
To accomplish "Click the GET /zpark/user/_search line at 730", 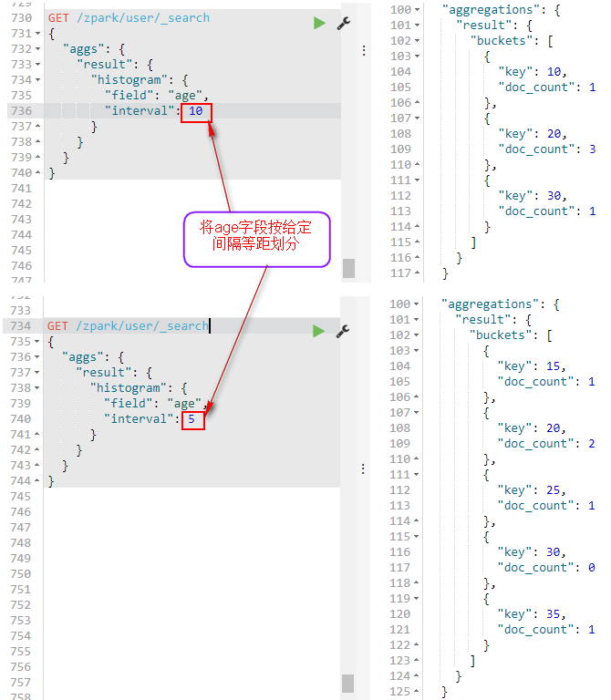I will [x=129, y=18].
